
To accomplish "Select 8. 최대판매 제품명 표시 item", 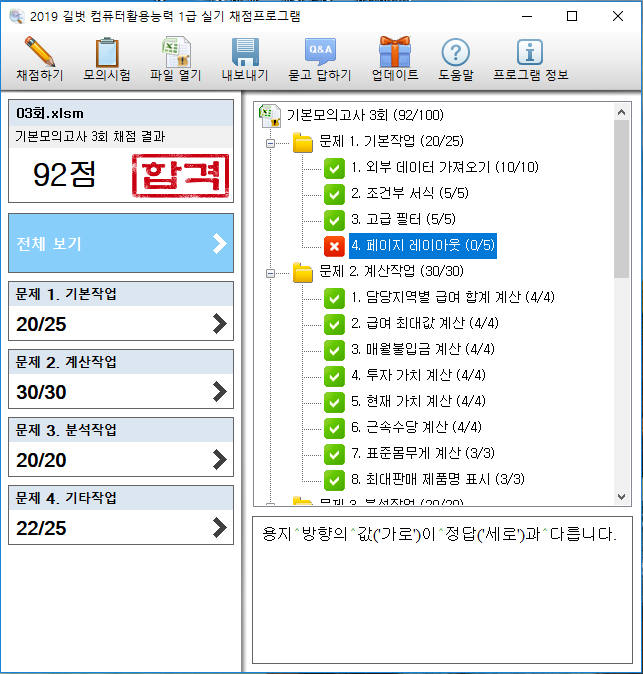I will [x=437, y=478].
